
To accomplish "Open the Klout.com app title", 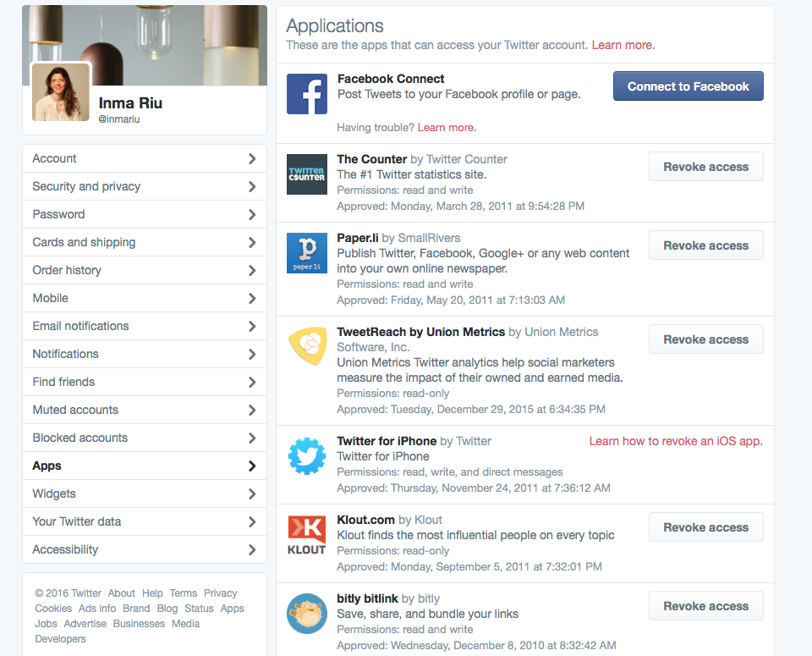I will tap(366, 520).
